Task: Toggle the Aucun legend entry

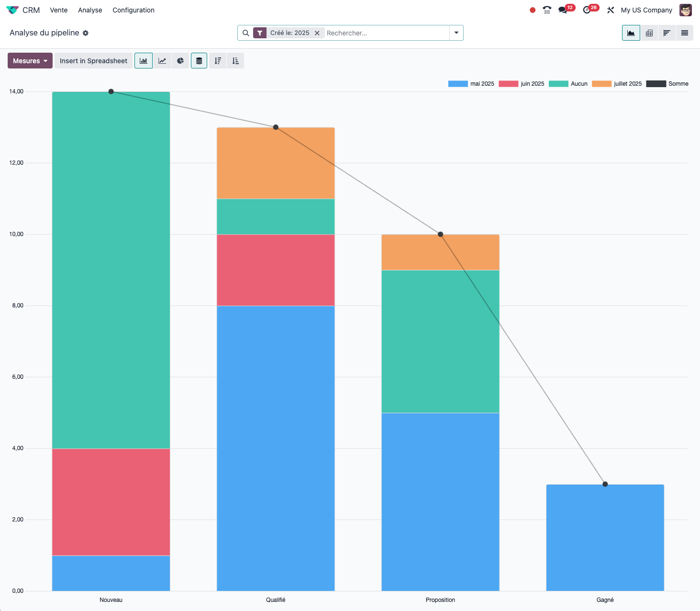Action: (x=568, y=84)
